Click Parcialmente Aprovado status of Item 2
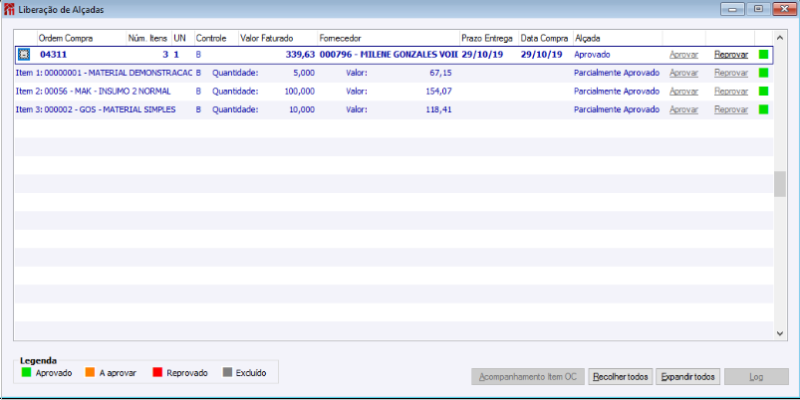Screen dimensions: 800x400 point(616,91)
